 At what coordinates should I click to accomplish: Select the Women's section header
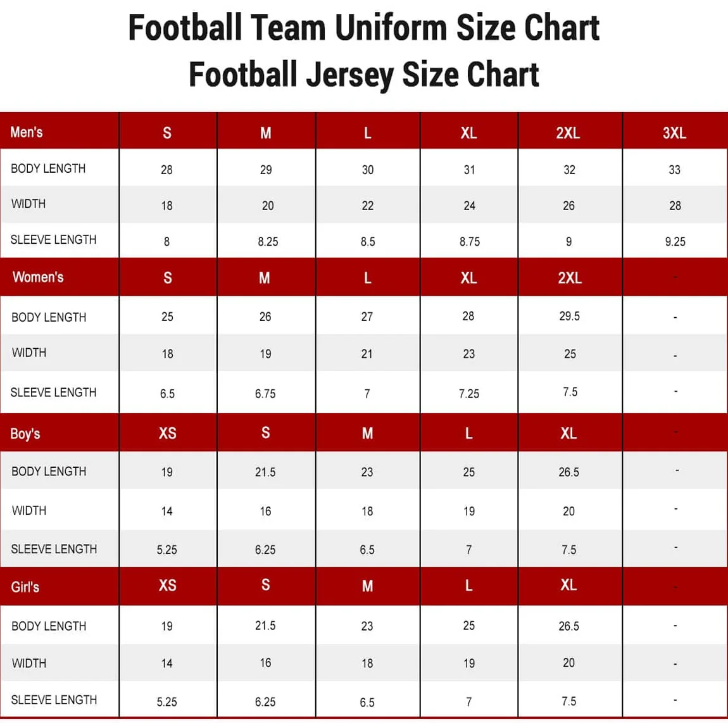click(38, 277)
